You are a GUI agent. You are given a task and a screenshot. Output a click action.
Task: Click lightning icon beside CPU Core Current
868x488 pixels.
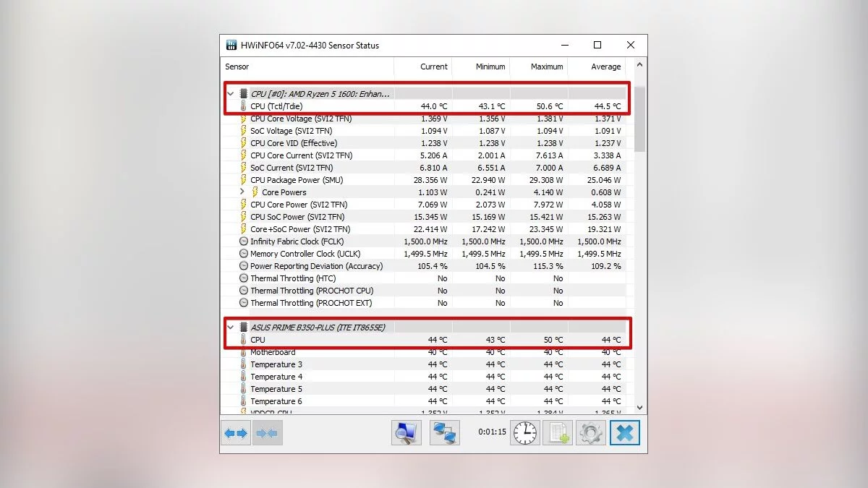click(x=243, y=155)
